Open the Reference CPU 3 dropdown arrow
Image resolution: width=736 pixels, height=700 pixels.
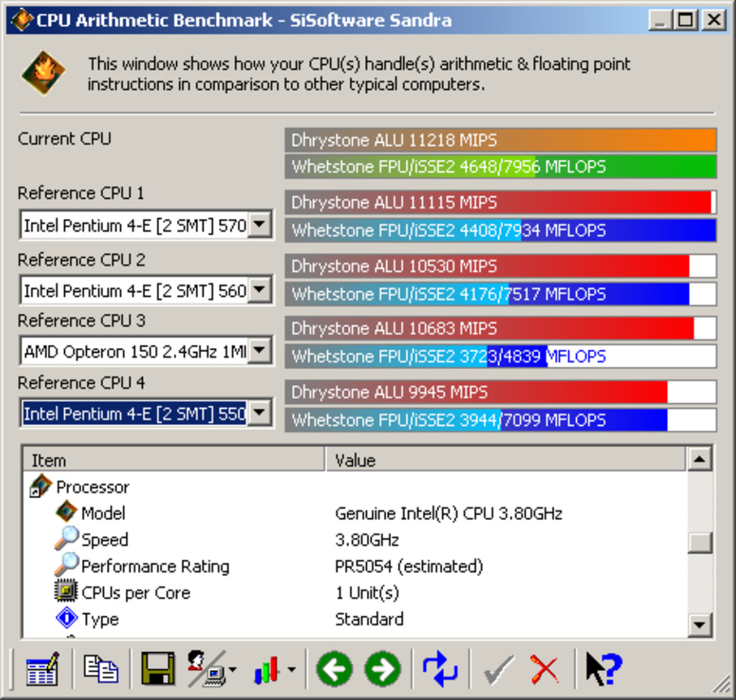260,350
